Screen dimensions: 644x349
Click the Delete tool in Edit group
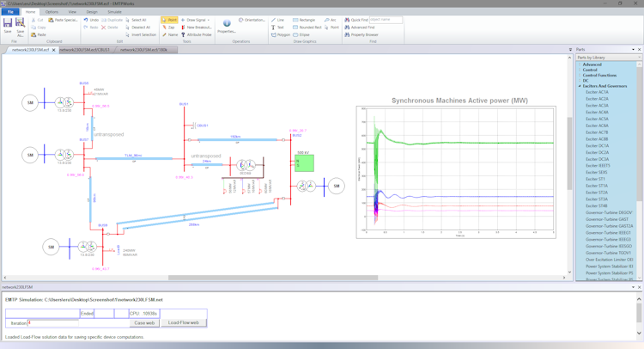110,28
